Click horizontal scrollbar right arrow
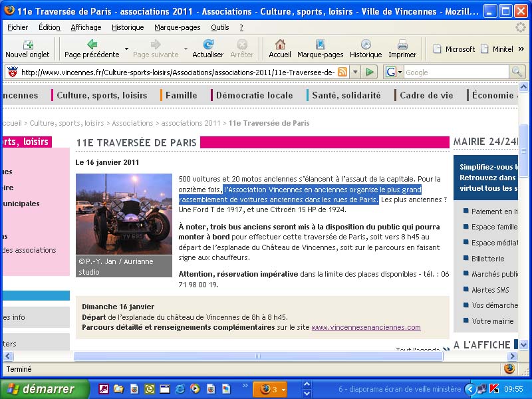This screenshot has width=532, height=399. [512, 356]
